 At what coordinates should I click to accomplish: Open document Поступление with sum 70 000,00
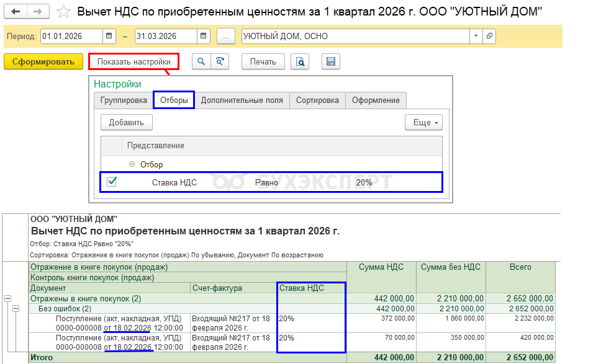pos(119,342)
